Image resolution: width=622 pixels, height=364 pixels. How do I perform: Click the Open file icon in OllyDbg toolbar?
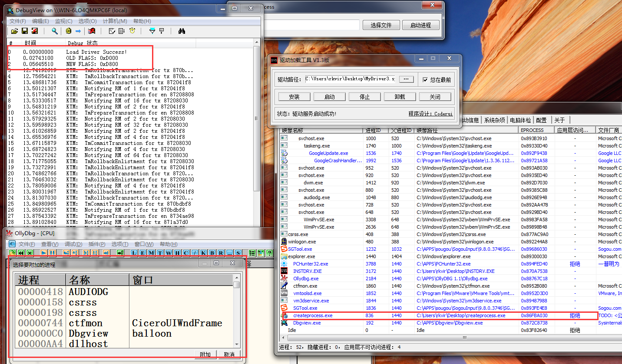point(12,253)
